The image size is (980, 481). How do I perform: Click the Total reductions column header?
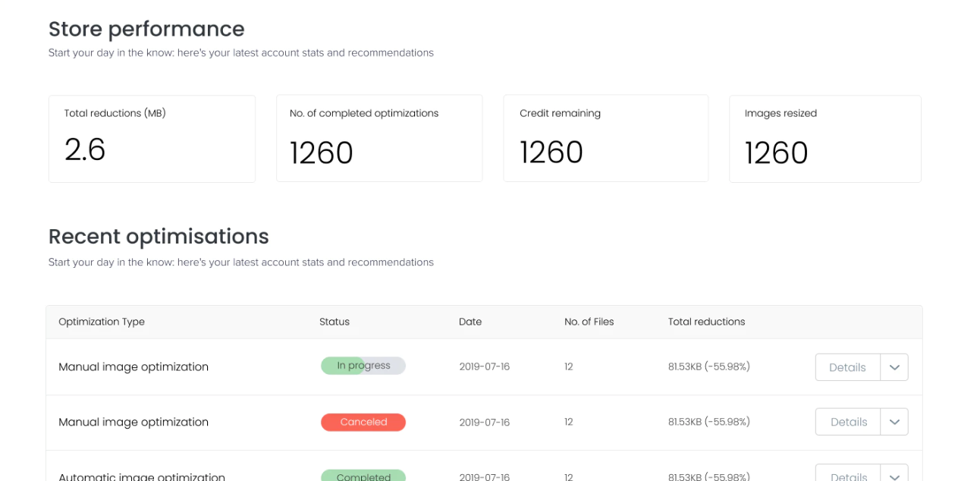point(706,322)
